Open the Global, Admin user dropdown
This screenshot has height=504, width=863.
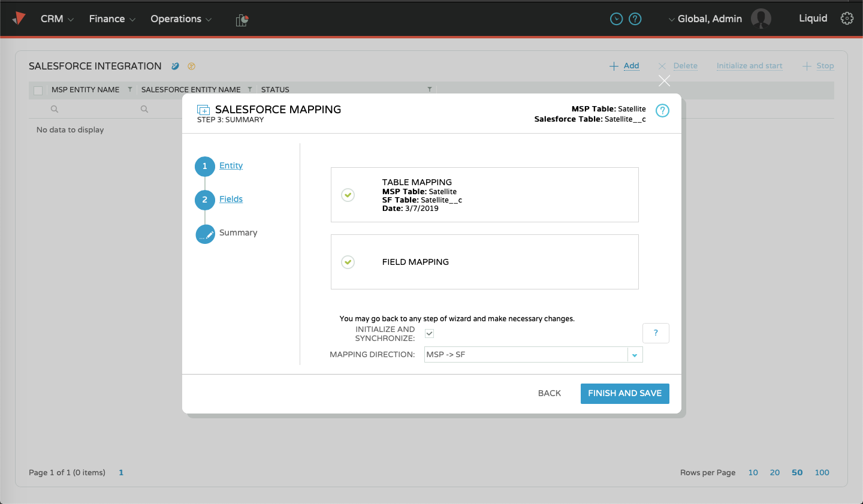click(x=705, y=19)
